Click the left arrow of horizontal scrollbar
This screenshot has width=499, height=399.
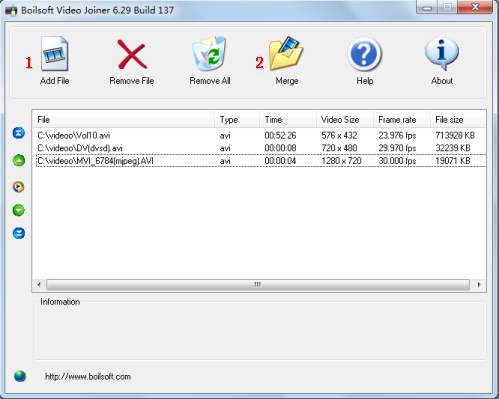(x=39, y=285)
